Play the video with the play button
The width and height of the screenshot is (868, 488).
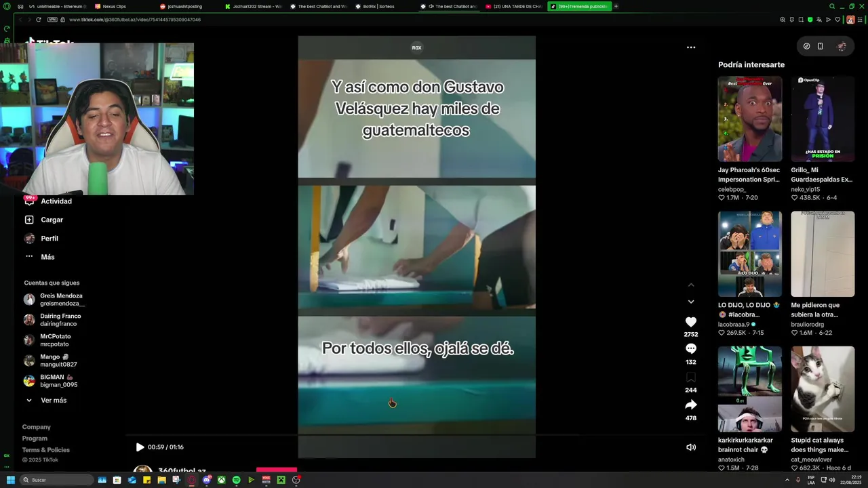click(x=140, y=447)
